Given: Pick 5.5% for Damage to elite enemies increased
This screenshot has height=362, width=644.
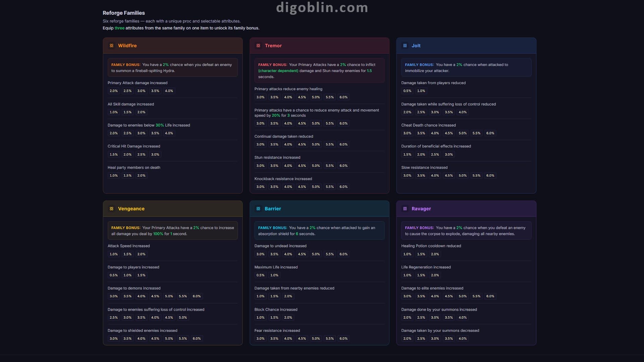Looking at the screenshot, I should (x=477, y=296).
